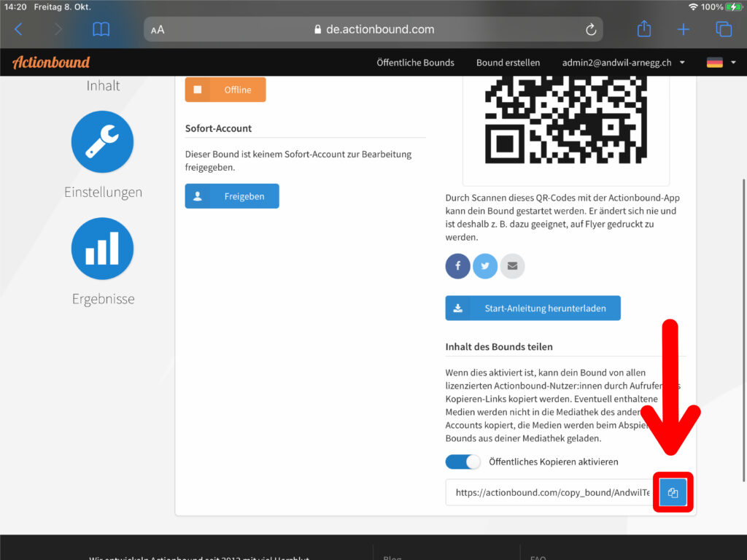
Task: Expand the admin2@andwil-arnegg.ch account dropdown
Action: 624,63
